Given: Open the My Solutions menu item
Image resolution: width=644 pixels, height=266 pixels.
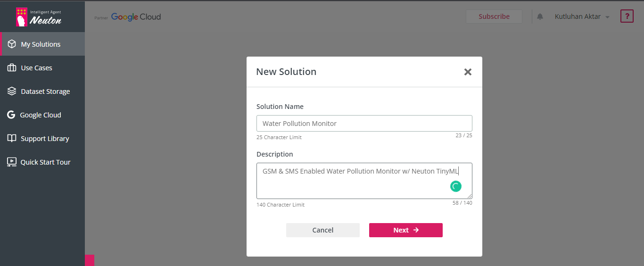Looking at the screenshot, I should pyautogui.click(x=41, y=44).
